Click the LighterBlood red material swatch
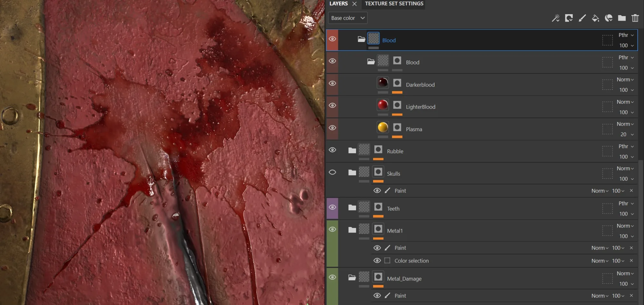The height and width of the screenshot is (305, 644). click(x=383, y=105)
